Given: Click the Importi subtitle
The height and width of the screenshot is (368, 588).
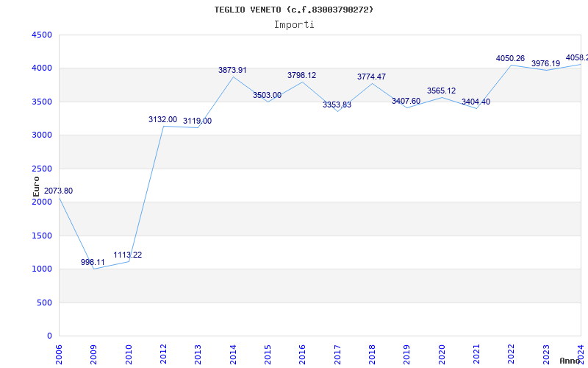Looking at the screenshot, I should (294, 25).
